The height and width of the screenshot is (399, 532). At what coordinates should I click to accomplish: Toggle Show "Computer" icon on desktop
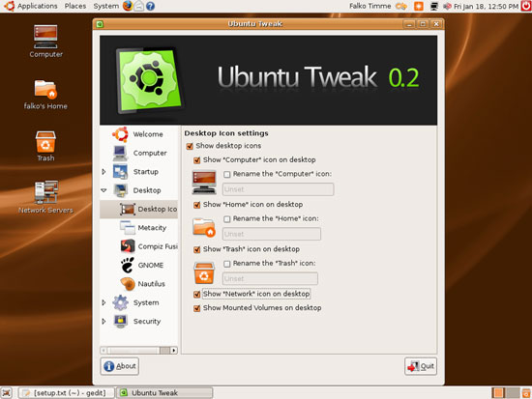pos(196,160)
